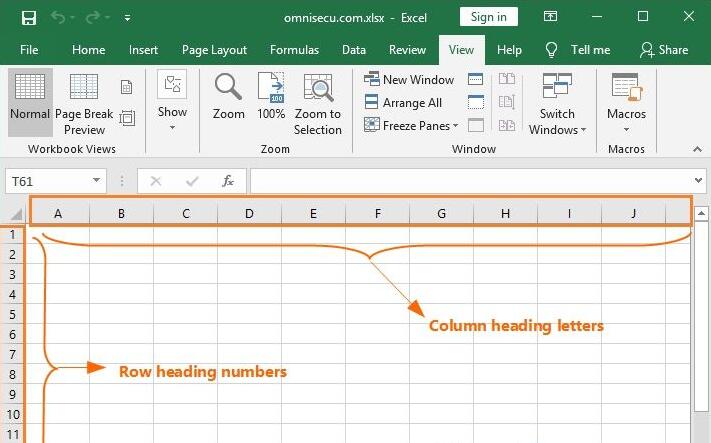Select row 5 header
Image resolution: width=711 pixels, height=443 pixels.
pos(12,314)
